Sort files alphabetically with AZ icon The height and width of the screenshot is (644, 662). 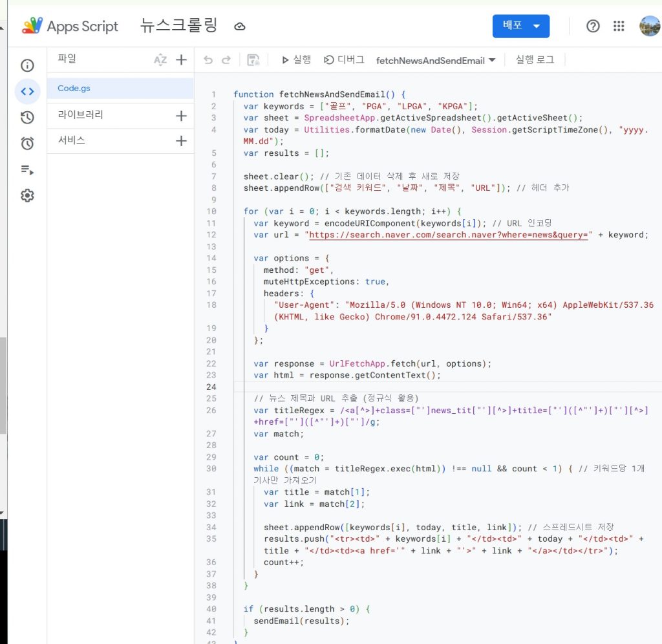(x=160, y=60)
